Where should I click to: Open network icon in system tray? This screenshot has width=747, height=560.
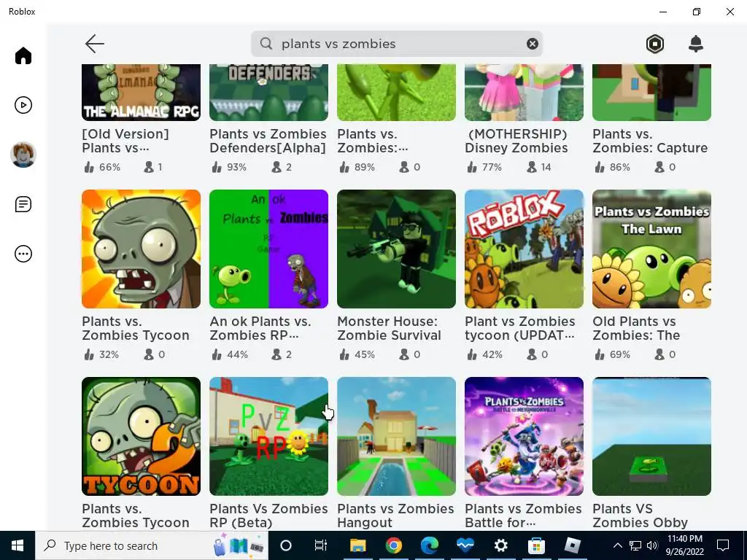[635, 545]
